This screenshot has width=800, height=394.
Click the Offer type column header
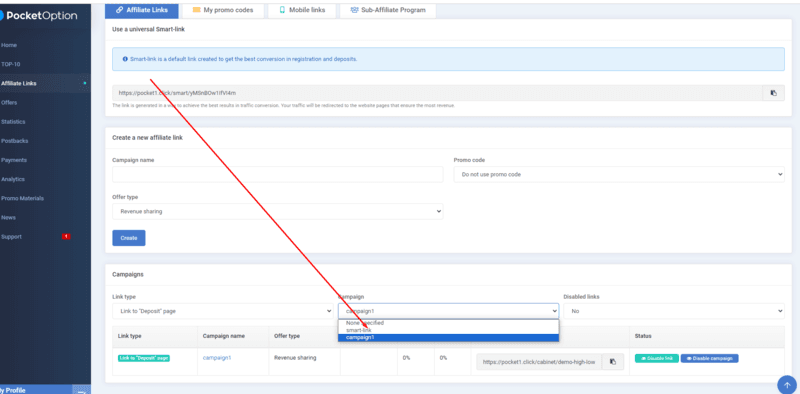287,336
